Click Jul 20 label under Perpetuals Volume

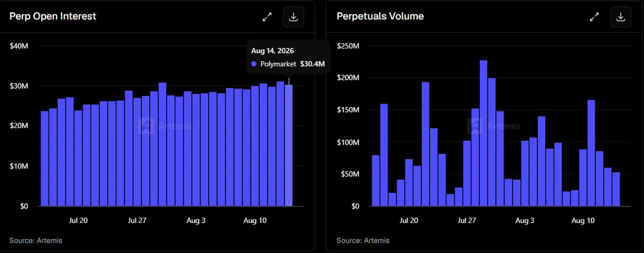coord(409,220)
